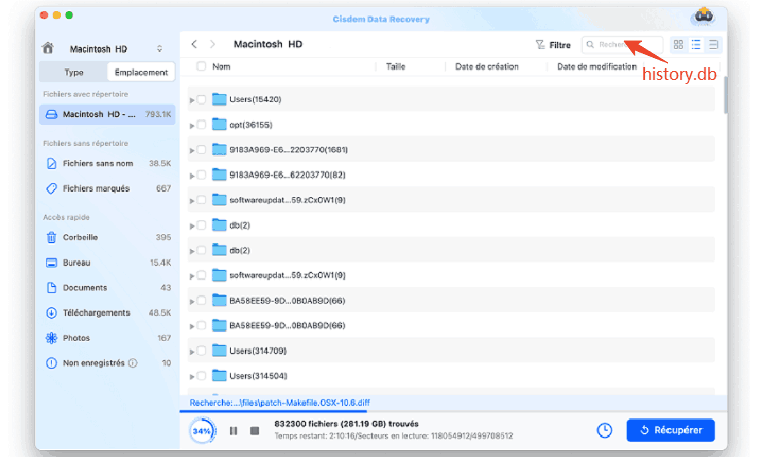Stop the scan
Image resolution: width=763 pixels, height=457 pixels.
click(254, 431)
